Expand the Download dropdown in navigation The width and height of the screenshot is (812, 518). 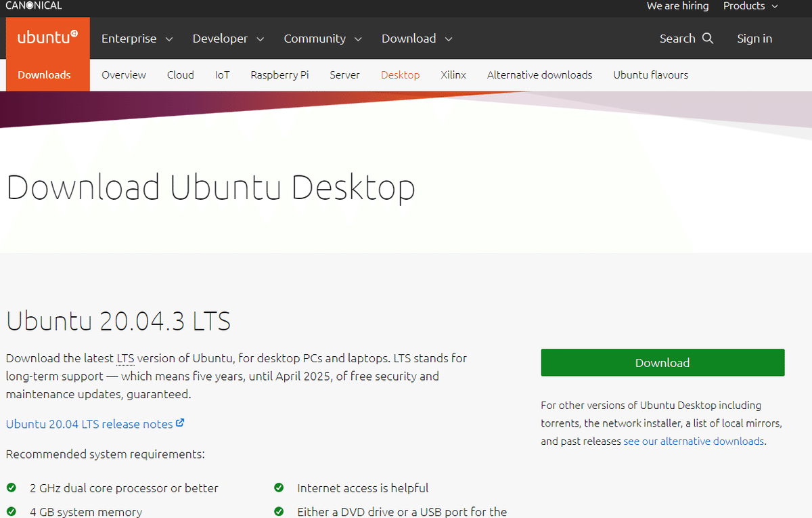point(417,39)
